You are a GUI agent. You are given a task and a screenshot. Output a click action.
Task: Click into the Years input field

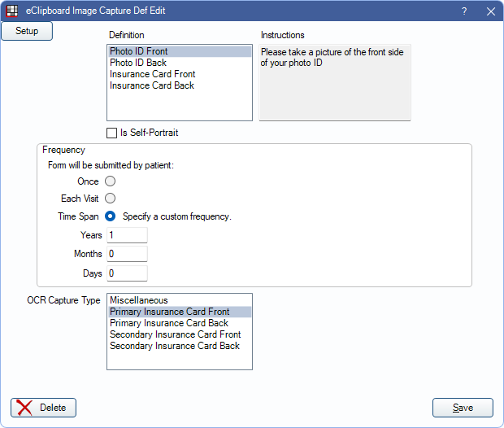(x=127, y=235)
